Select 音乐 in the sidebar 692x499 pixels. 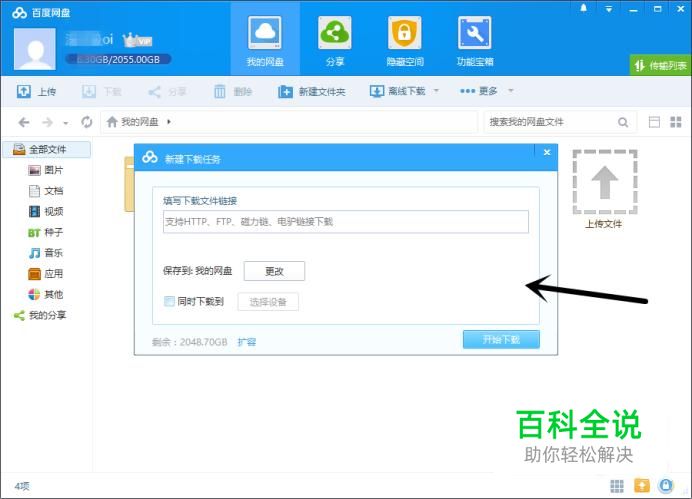[46, 253]
